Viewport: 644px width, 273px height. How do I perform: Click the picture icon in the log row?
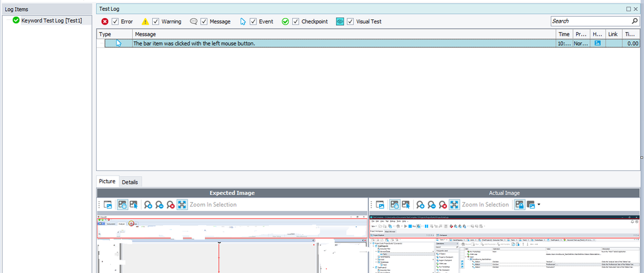pos(597,43)
